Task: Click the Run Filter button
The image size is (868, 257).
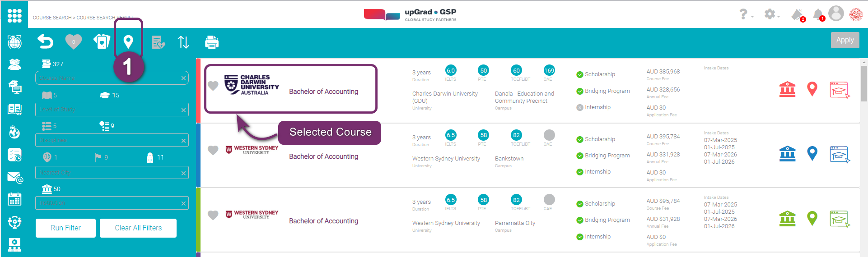Action: pos(65,228)
